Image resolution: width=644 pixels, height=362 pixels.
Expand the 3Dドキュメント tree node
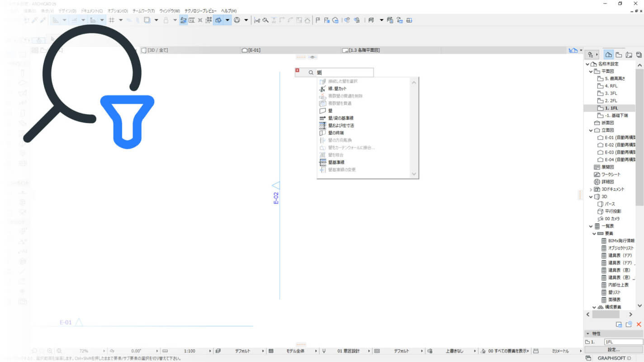coord(591,189)
